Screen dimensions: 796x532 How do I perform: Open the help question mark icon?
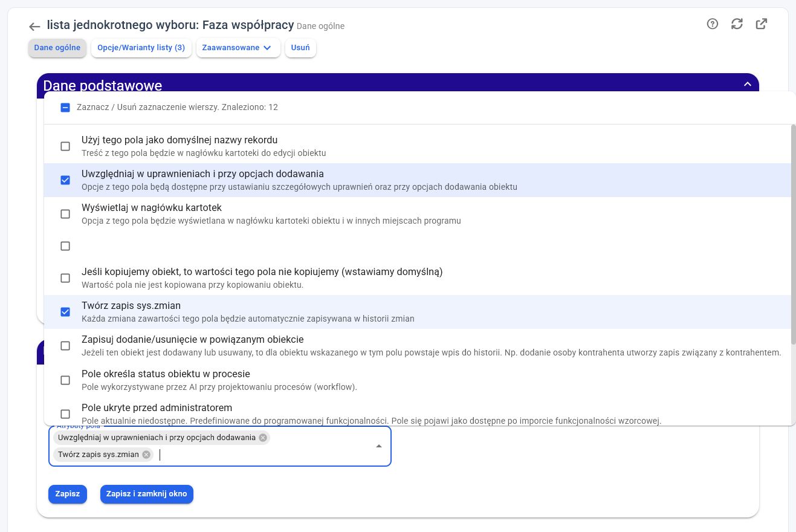(713, 24)
